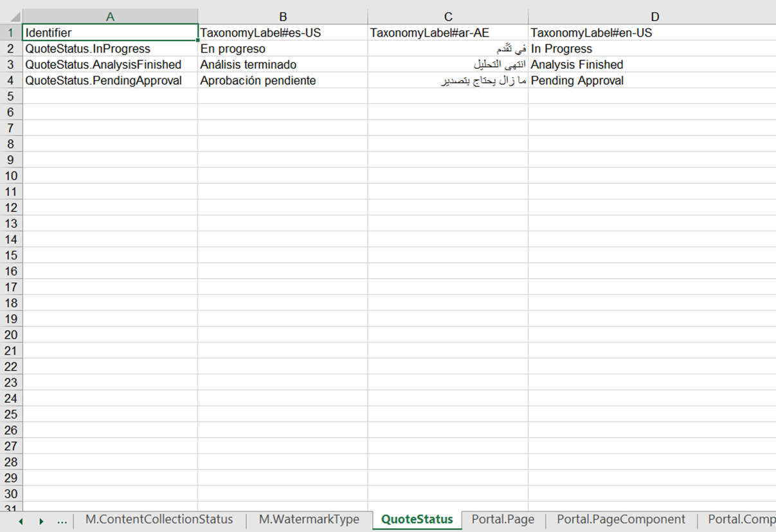Select row 2 using its row number
This screenshot has width=776, height=532.
pos(11,48)
